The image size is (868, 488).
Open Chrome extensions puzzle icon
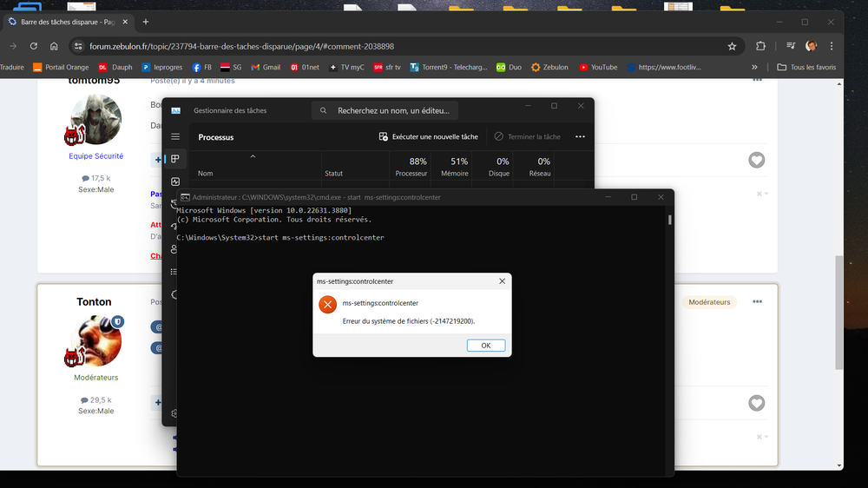click(761, 46)
